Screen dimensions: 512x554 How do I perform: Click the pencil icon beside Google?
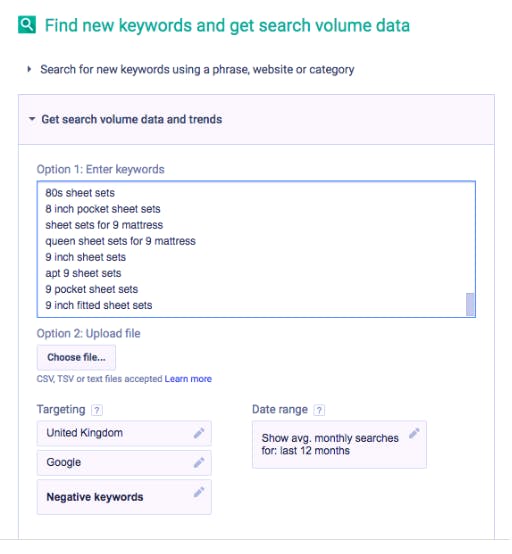point(199,462)
